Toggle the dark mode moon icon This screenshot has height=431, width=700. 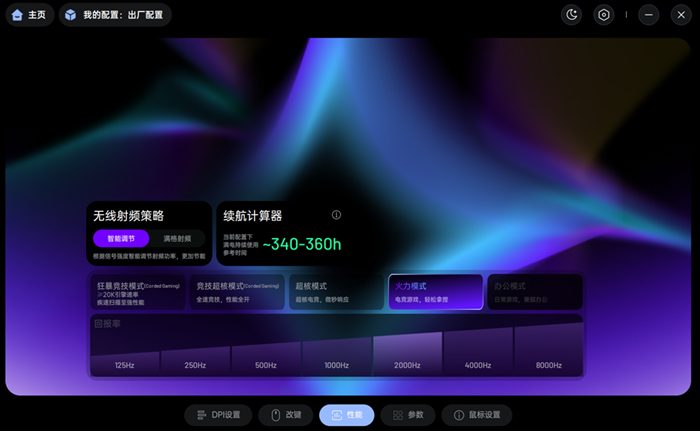572,15
